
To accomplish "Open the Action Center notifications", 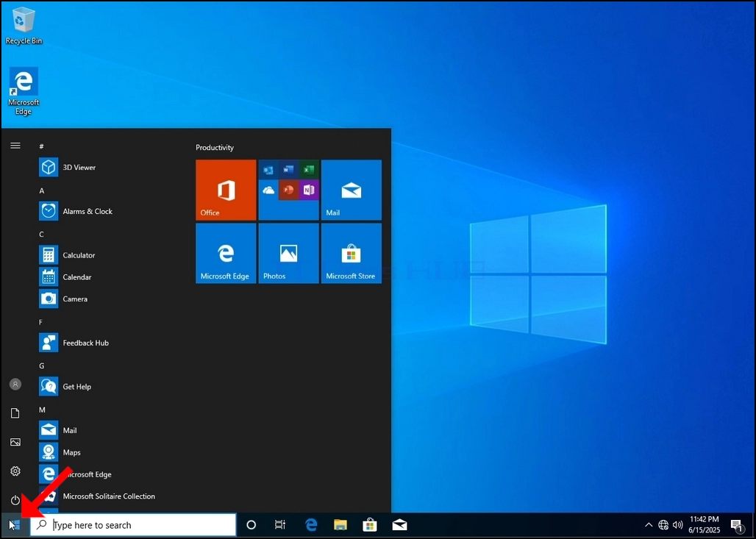I will [736, 525].
